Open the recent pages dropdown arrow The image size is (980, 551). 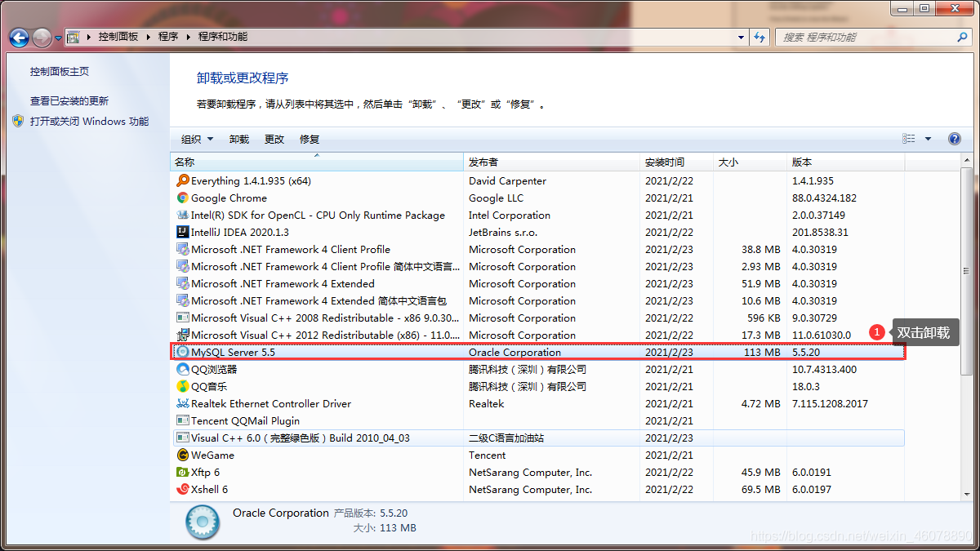pyautogui.click(x=59, y=38)
